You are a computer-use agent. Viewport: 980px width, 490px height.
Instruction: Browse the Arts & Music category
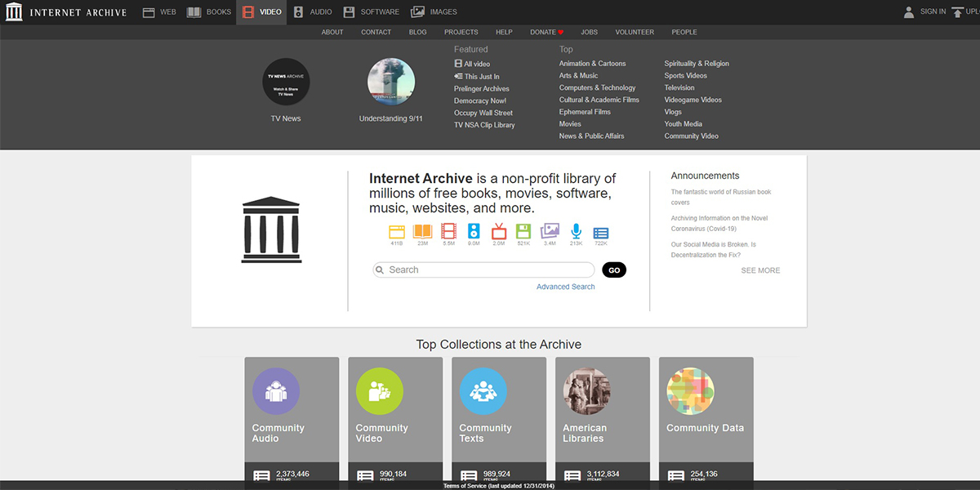click(578, 76)
